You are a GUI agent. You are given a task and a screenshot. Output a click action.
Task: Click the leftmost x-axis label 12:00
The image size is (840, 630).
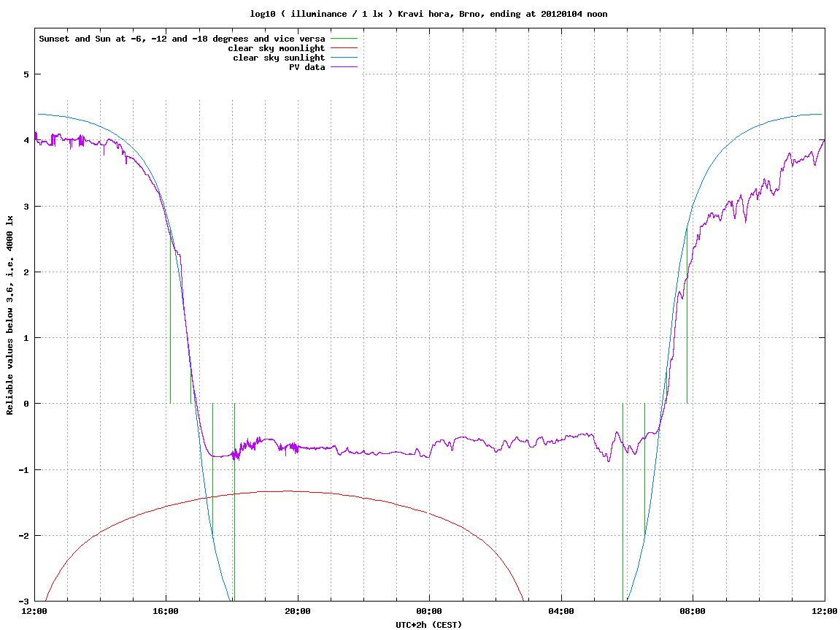click(34, 611)
